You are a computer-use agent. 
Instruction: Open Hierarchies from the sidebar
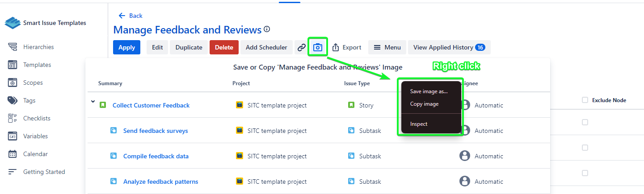tap(38, 47)
